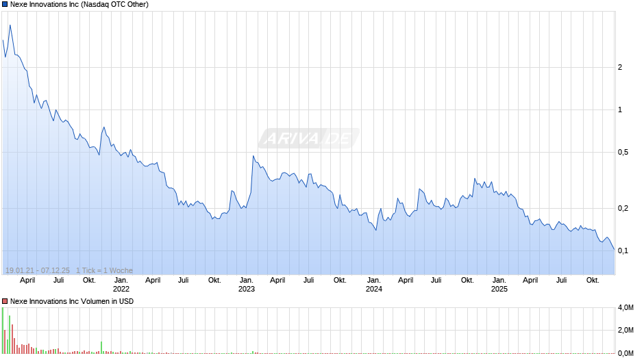The image size is (644, 360).
Task: Click the 'Okt.' label before Jan. 2025
Action: (x=467, y=281)
